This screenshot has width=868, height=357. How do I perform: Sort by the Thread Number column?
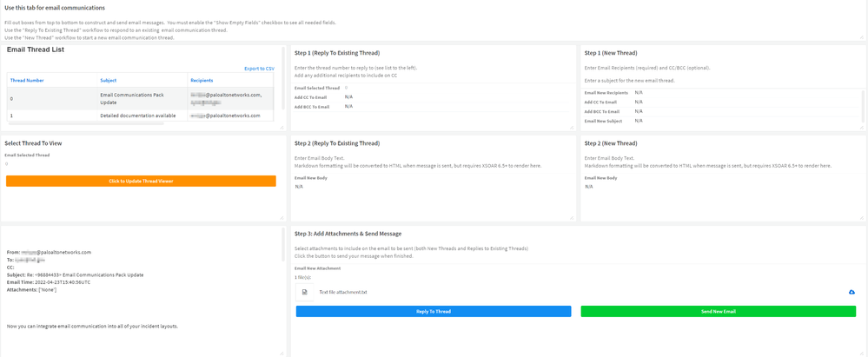27,80
